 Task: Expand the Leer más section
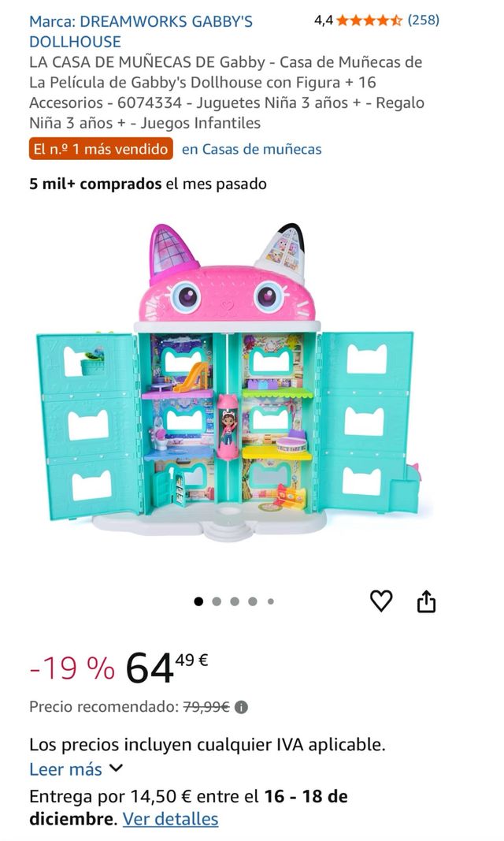76,769
